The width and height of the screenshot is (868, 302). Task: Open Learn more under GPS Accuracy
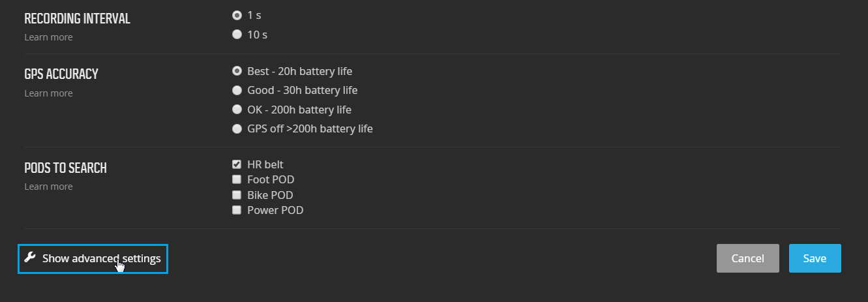coord(48,93)
